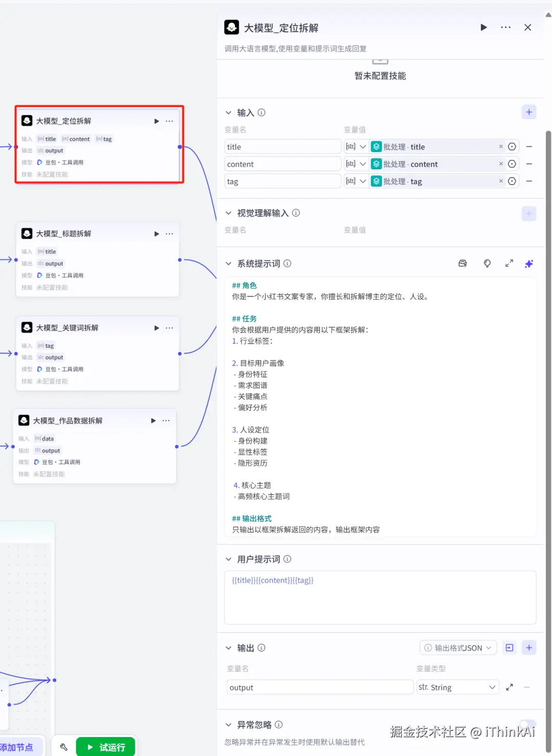Click the clock settings icon beside content variable

pos(512,164)
